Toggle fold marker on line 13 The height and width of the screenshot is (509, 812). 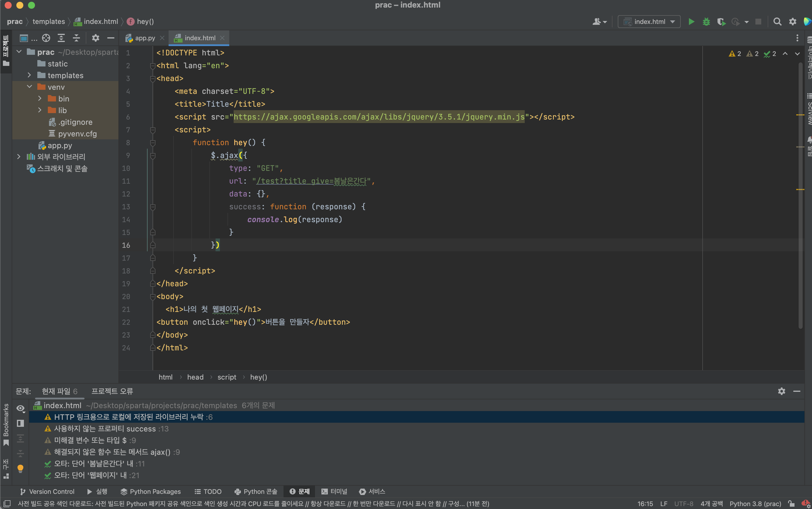pos(153,207)
